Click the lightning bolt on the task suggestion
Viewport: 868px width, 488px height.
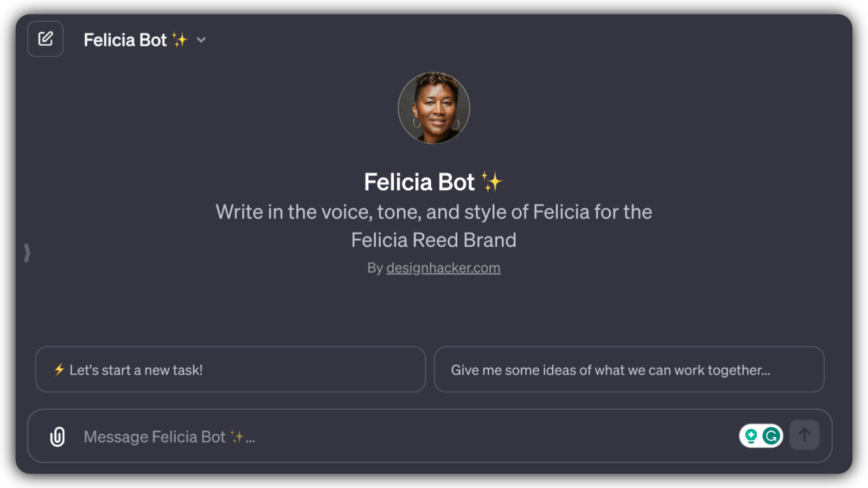tap(59, 370)
